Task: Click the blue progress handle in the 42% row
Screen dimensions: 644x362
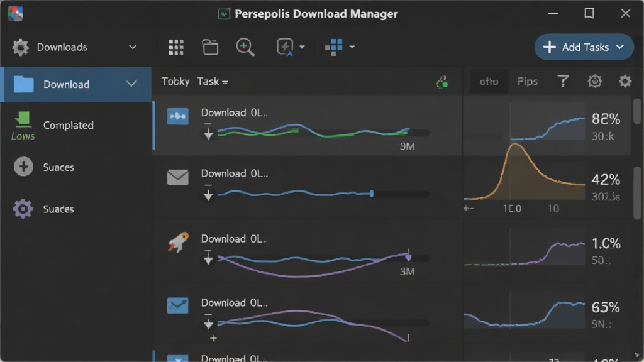Action: tap(371, 194)
